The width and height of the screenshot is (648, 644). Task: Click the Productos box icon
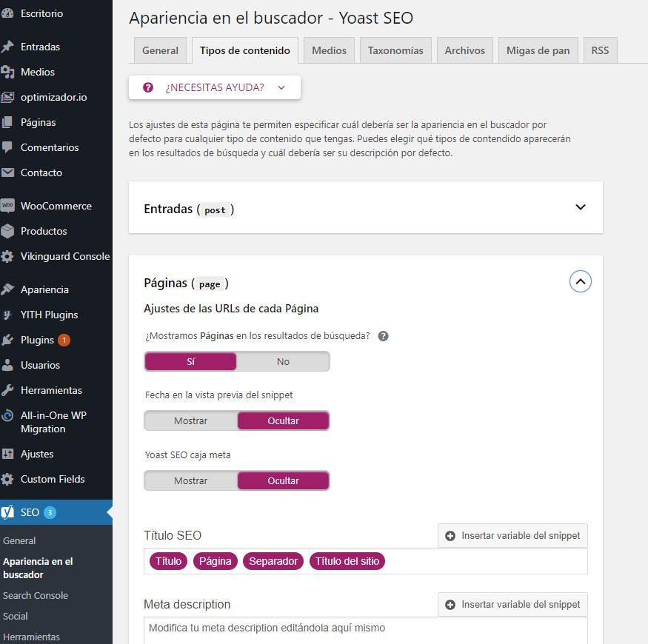[x=7, y=231]
